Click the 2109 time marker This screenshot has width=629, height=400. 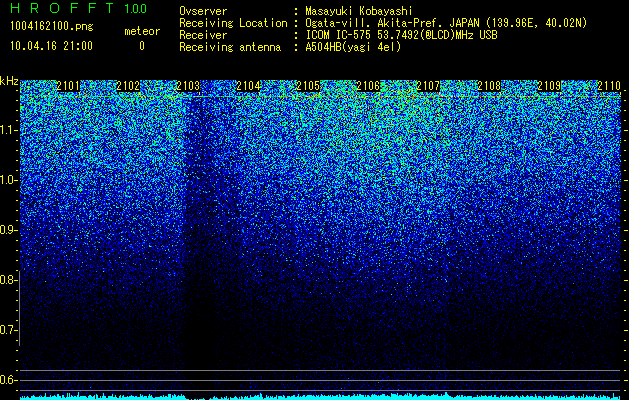click(549, 86)
